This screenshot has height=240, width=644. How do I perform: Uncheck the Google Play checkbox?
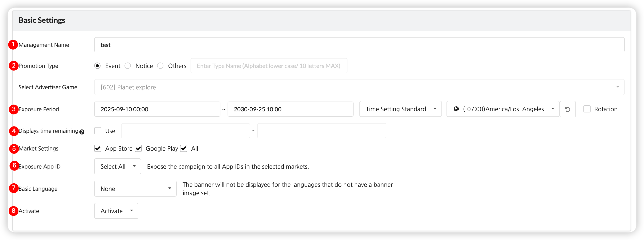click(x=138, y=149)
